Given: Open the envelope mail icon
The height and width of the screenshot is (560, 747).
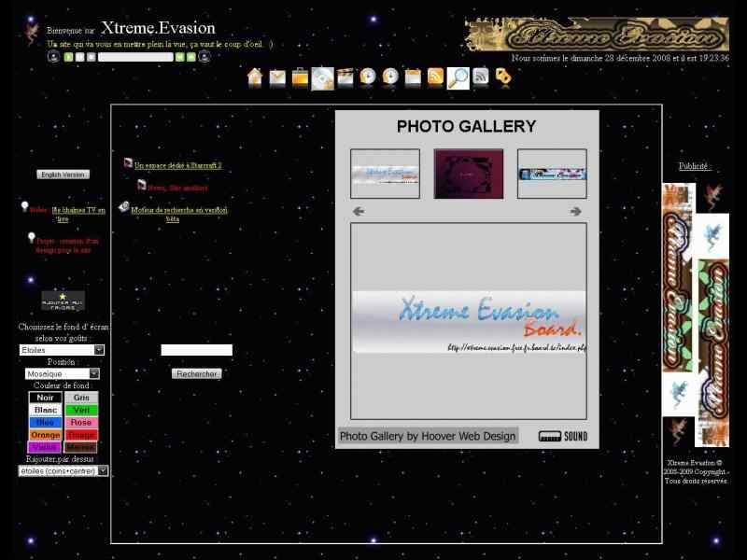Looking at the screenshot, I should [x=277, y=77].
